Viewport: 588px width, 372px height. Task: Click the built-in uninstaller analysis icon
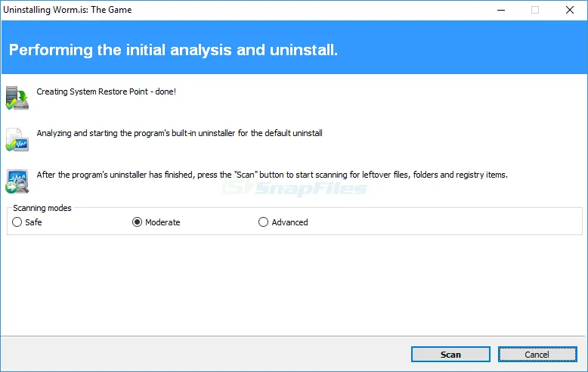(17, 139)
